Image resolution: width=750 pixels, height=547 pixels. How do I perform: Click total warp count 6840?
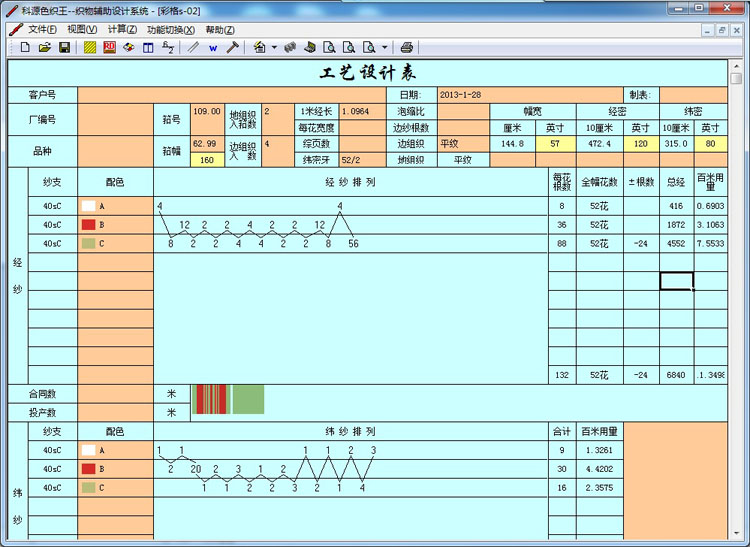tap(676, 375)
